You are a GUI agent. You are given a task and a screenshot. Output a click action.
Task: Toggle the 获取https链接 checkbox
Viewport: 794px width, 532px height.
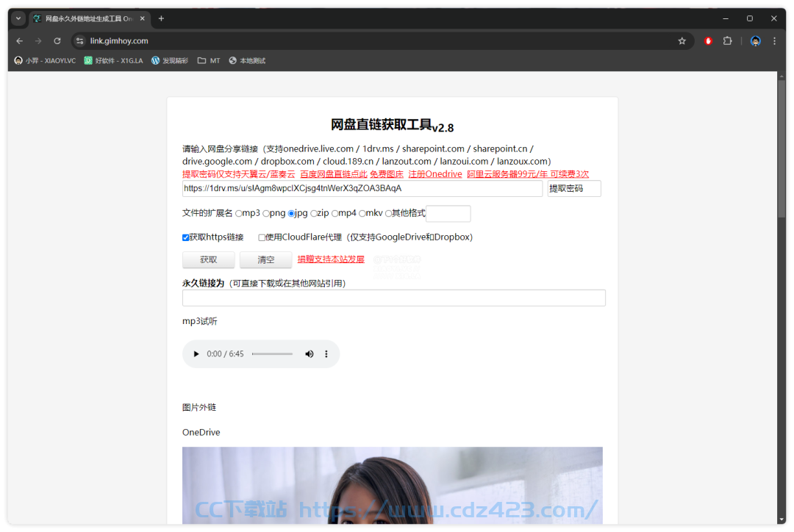[x=186, y=237]
